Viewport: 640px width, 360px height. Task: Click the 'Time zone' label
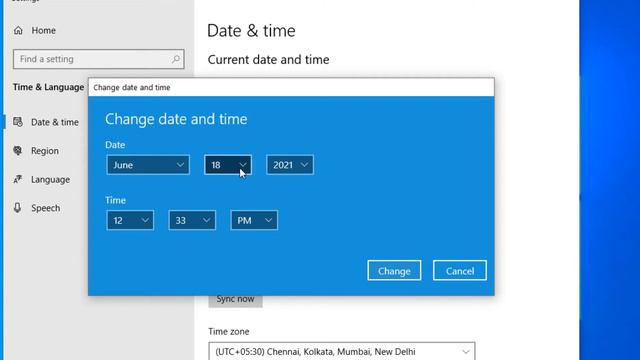click(229, 331)
